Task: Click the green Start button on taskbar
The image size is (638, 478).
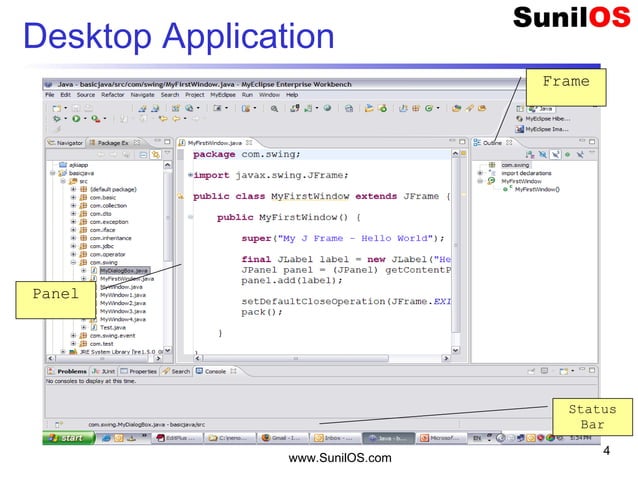Action: pyautogui.click(x=68, y=438)
